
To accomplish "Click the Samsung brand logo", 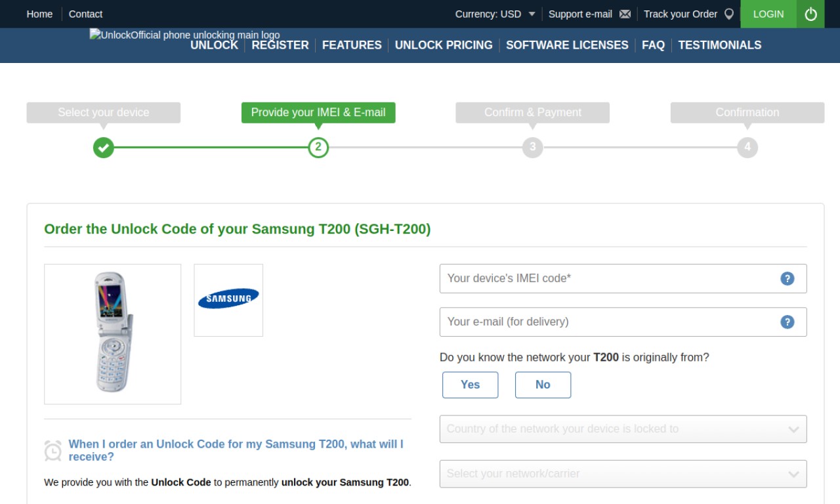I will point(228,299).
